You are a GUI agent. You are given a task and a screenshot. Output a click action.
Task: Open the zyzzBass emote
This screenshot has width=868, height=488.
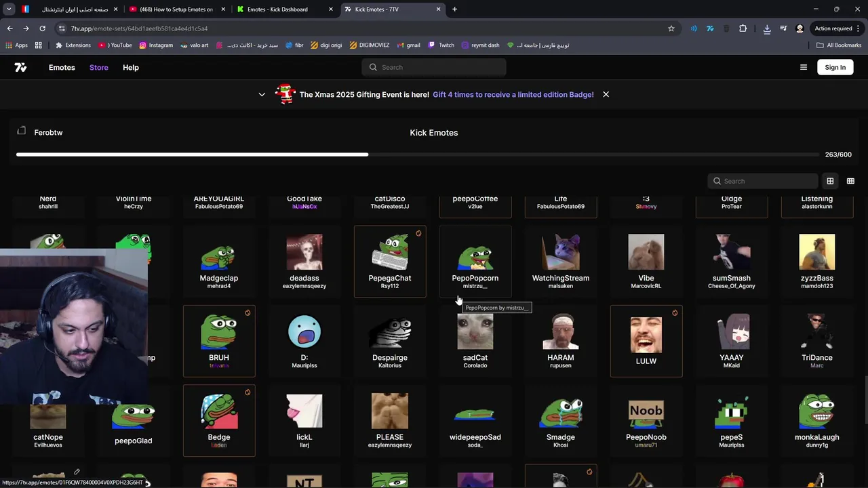(x=817, y=262)
